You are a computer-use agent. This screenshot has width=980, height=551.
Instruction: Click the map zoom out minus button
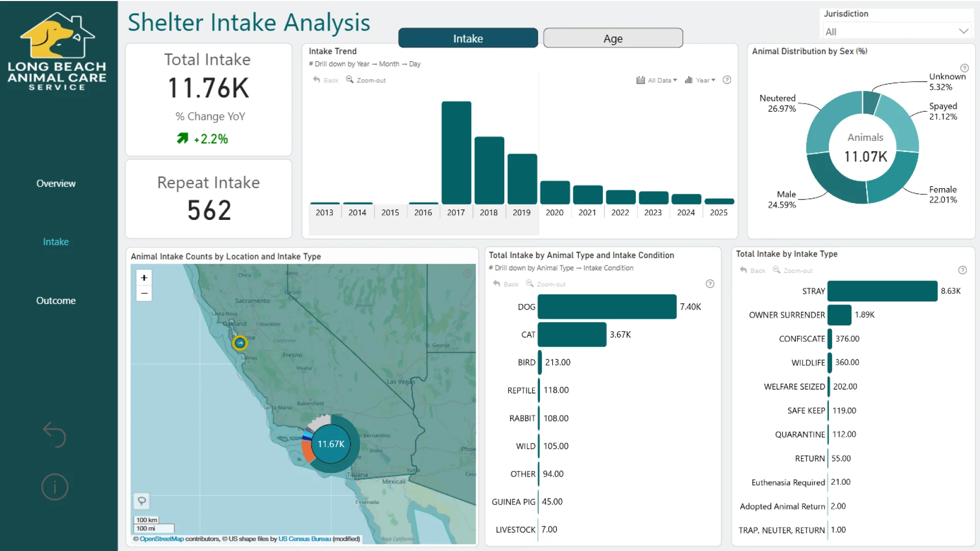144,293
